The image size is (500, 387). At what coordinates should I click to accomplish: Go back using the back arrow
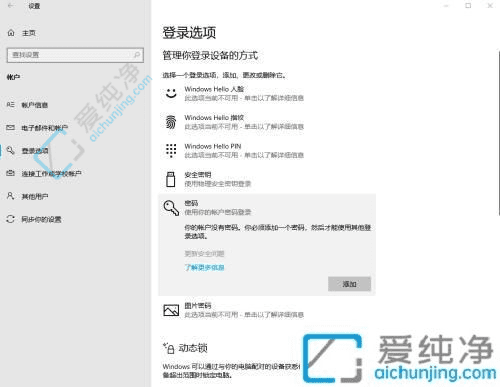pos(10,6)
